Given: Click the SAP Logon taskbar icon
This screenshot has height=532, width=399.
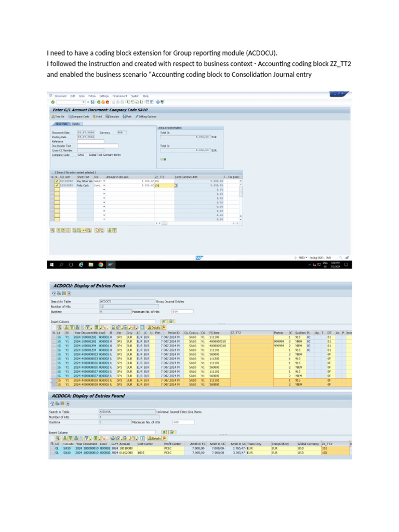Looking at the screenshot, I should click(x=111, y=264).
